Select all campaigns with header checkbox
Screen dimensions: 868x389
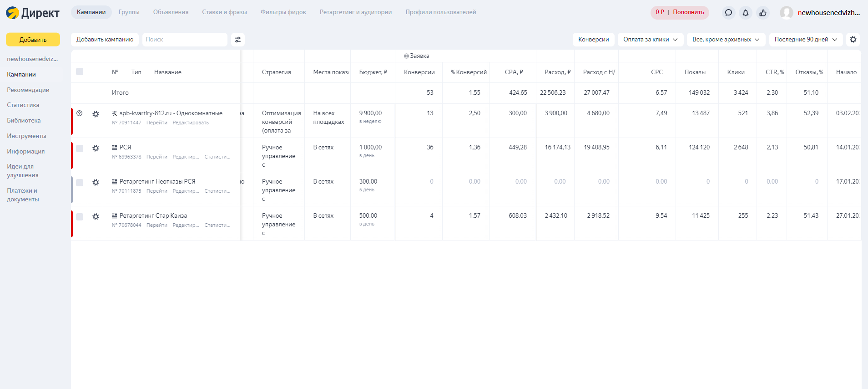(x=80, y=72)
